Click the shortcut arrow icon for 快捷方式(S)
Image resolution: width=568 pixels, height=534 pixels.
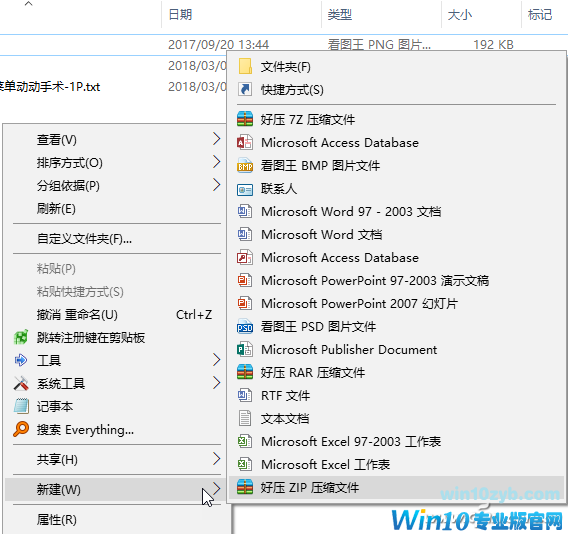245,89
